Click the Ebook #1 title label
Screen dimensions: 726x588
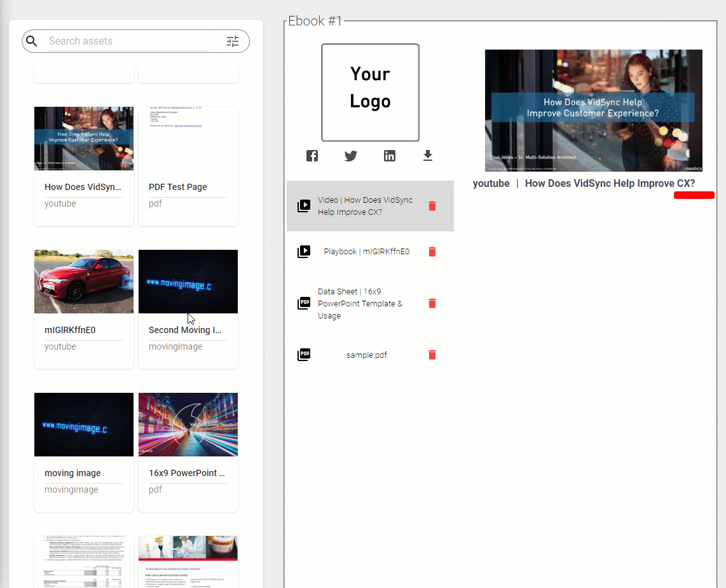pos(315,21)
